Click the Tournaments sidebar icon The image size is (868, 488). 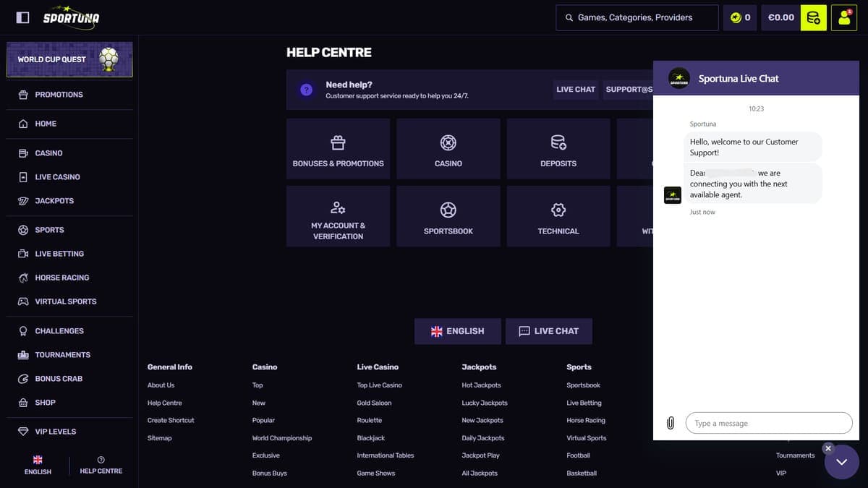23,355
